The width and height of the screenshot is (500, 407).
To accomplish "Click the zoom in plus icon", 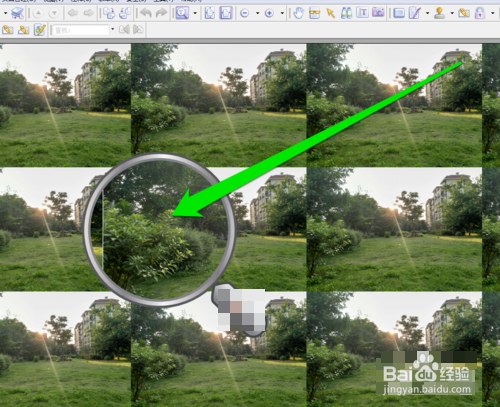I will (269, 13).
